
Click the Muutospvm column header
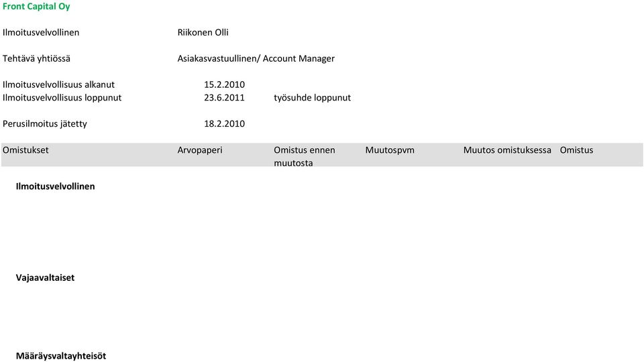pos(390,150)
